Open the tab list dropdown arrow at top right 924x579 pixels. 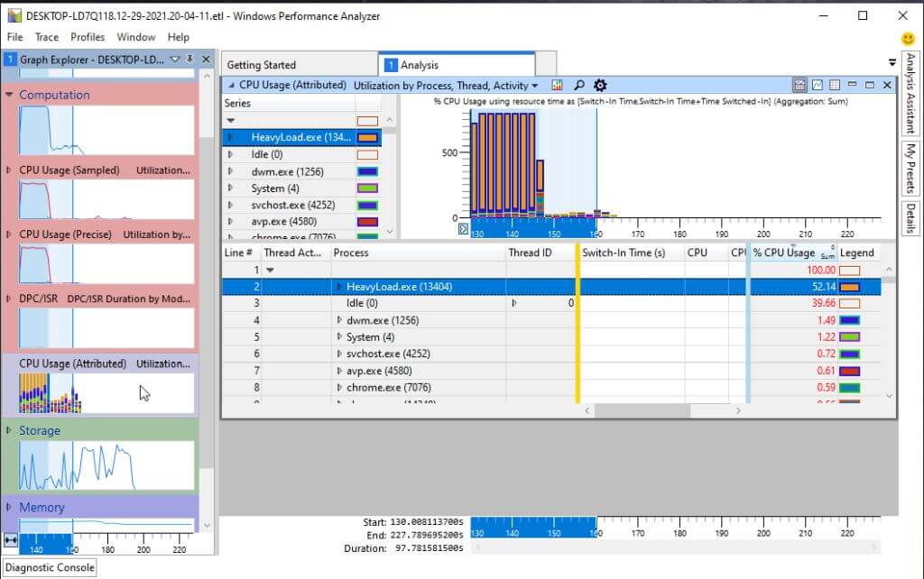(x=892, y=62)
